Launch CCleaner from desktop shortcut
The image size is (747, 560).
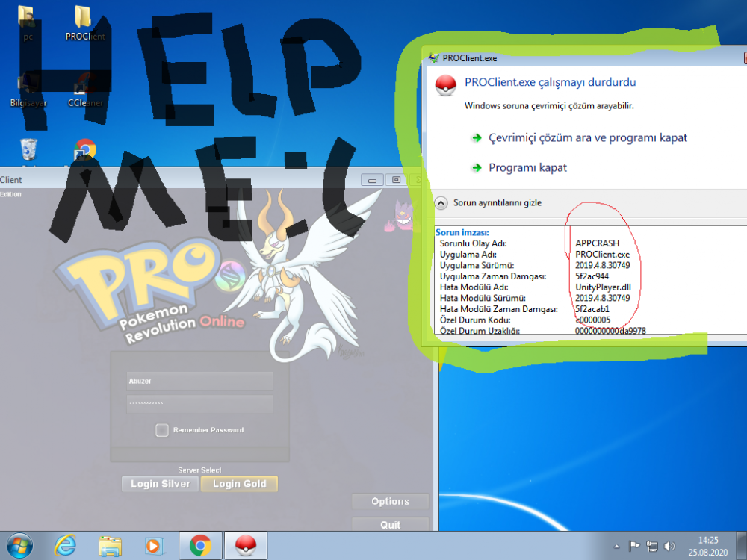tap(85, 90)
